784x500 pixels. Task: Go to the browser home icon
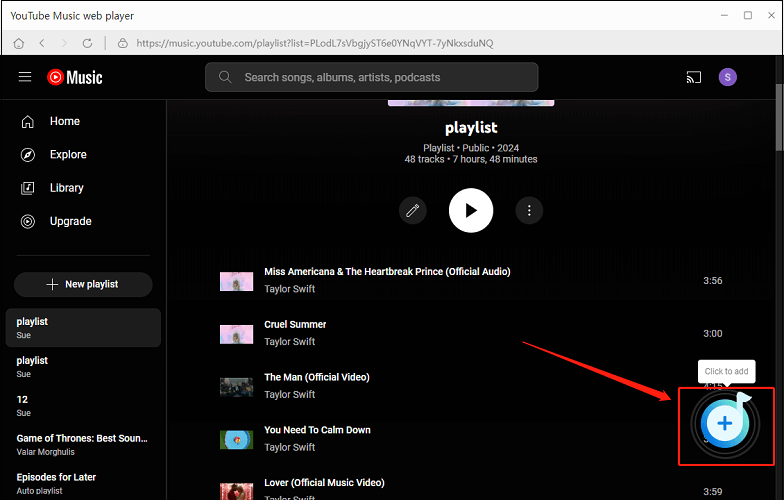pyautogui.click(x=19, y=44)
